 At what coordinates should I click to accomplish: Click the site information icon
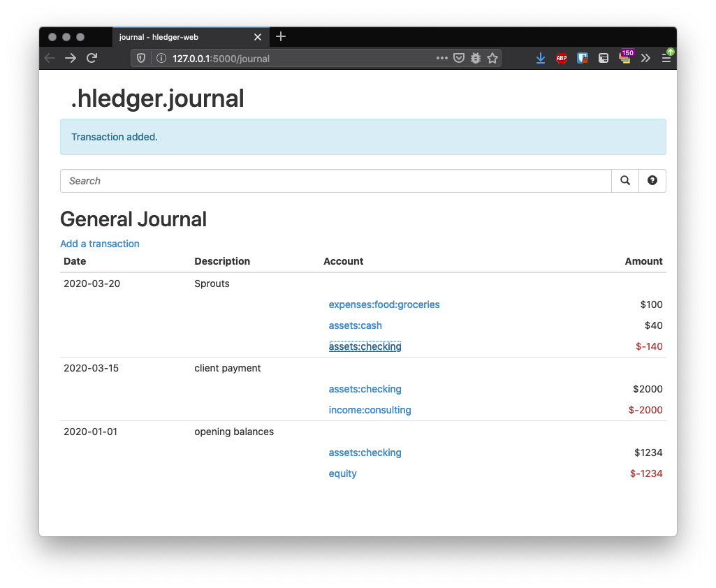click(161, 59)
